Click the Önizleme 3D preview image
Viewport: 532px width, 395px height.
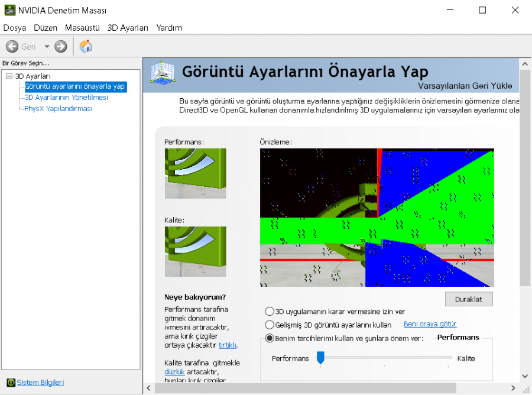click(x=377, y=218)
